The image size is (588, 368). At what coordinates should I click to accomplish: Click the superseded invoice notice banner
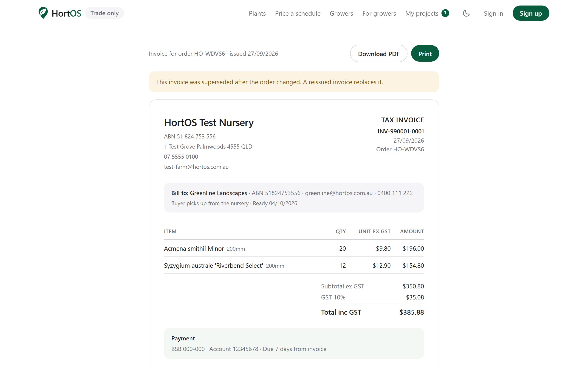(x=294, y=82)
